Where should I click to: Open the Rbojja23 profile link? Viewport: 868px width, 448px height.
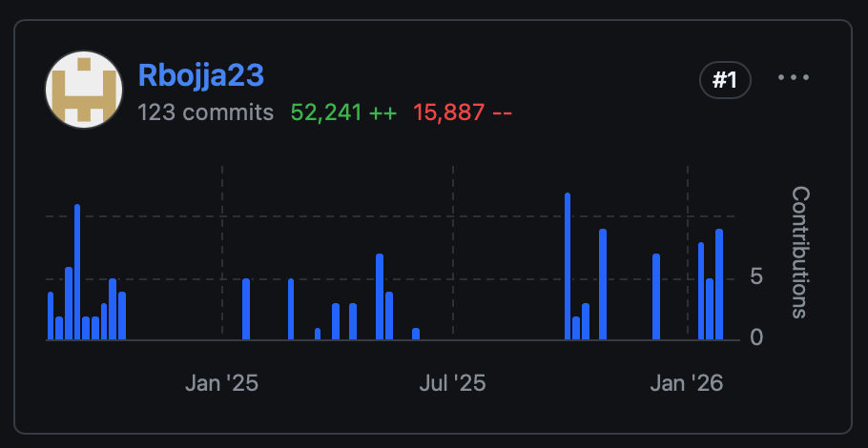click(x=200, y=75)
